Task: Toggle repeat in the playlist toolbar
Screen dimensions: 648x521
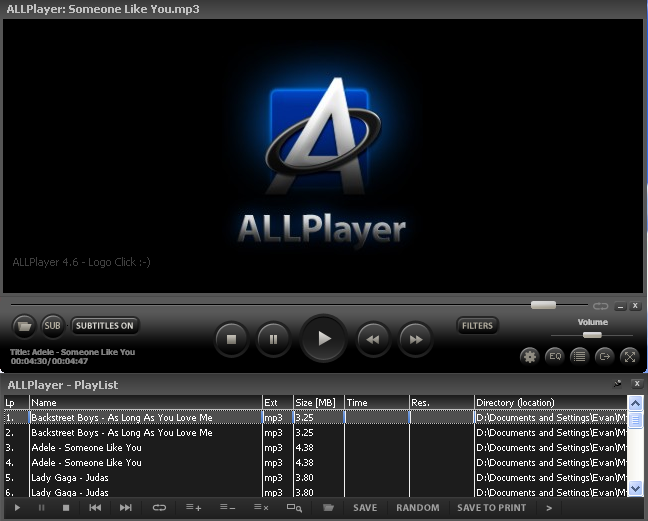Action: pyautogui.click(x=159, y=507)
